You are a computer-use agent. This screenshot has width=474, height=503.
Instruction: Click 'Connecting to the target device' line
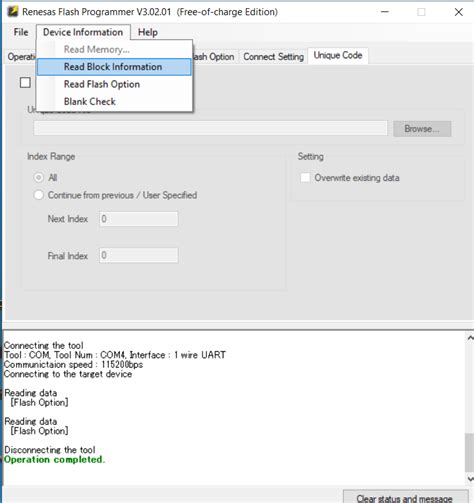tap(68, 374)
